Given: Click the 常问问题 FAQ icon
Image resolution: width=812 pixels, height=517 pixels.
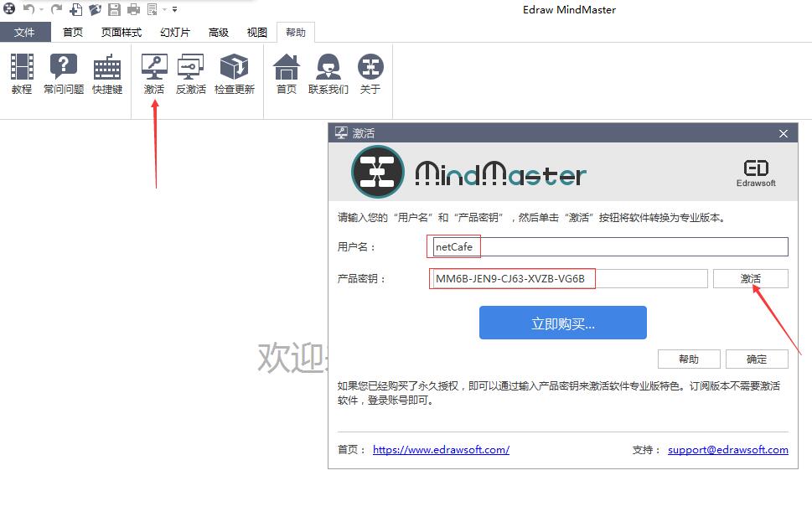Looking at the screenshot, I should (64, 74).
